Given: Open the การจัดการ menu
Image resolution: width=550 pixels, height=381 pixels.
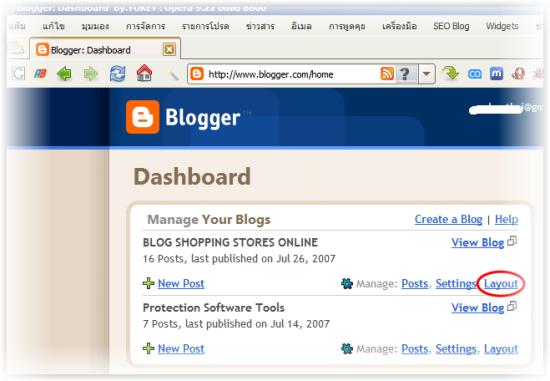Looking at the screenshot, I should pyautogui.click(x=146, y=26).
